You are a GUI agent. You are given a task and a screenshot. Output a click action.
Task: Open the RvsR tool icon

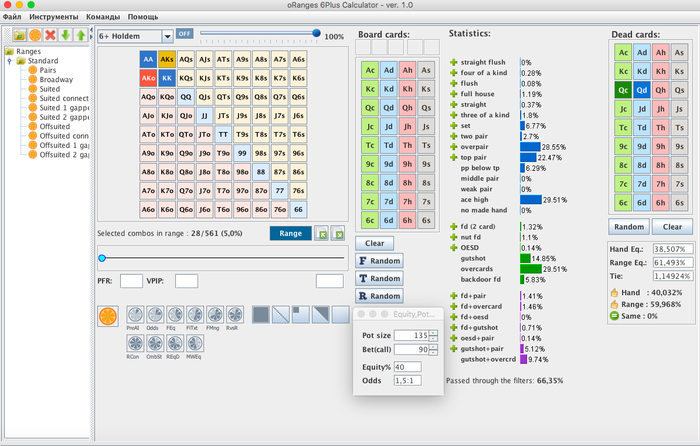(235, 315)
